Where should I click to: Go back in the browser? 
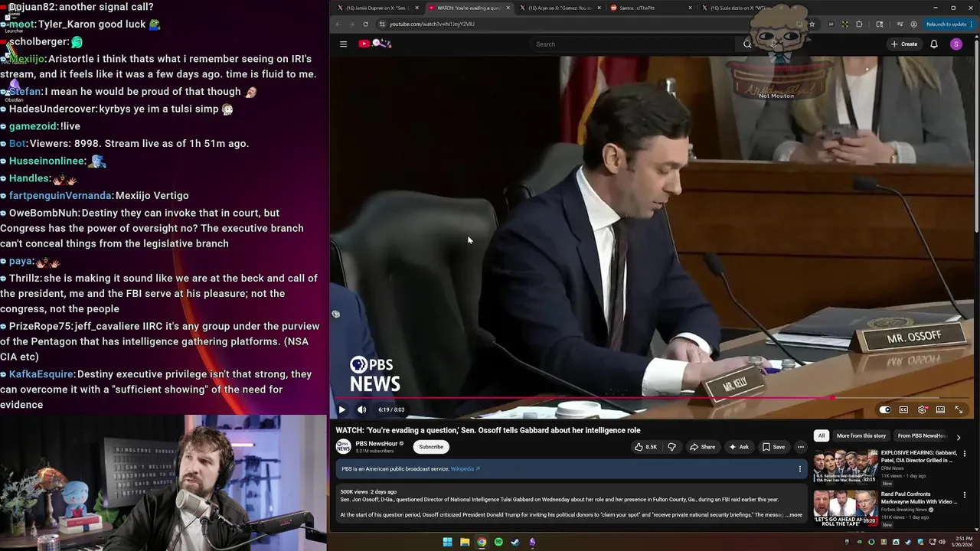coord(338,24)
